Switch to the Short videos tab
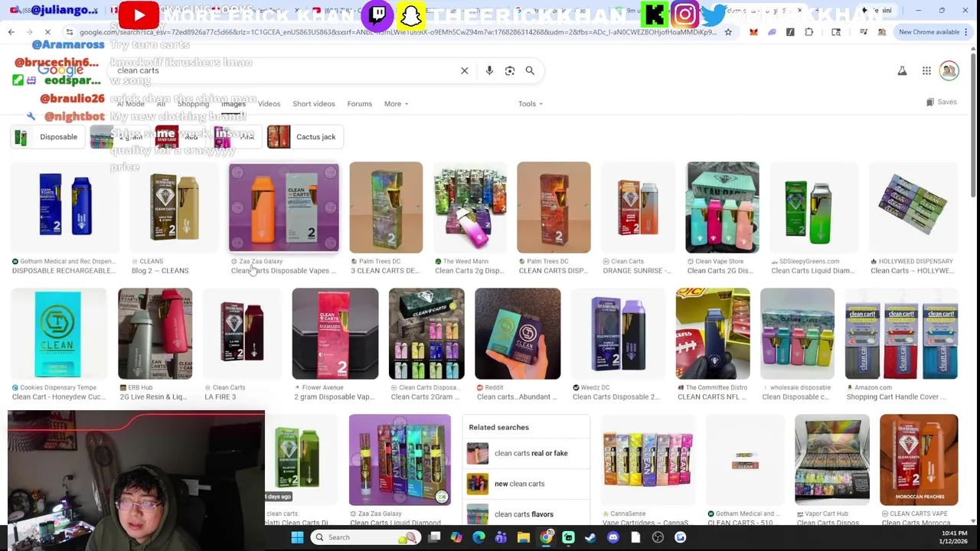 [313, 104]
